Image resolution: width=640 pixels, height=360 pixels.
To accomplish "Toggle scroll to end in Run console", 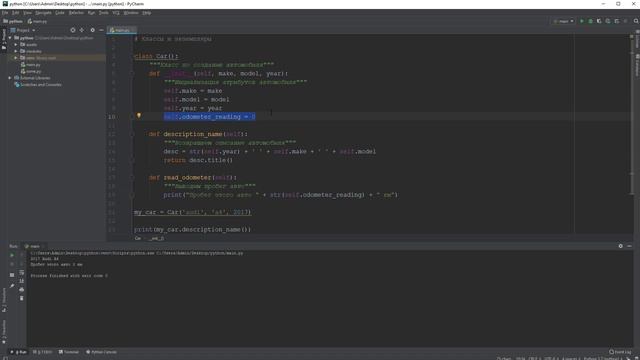I will (x=22, y=281).
